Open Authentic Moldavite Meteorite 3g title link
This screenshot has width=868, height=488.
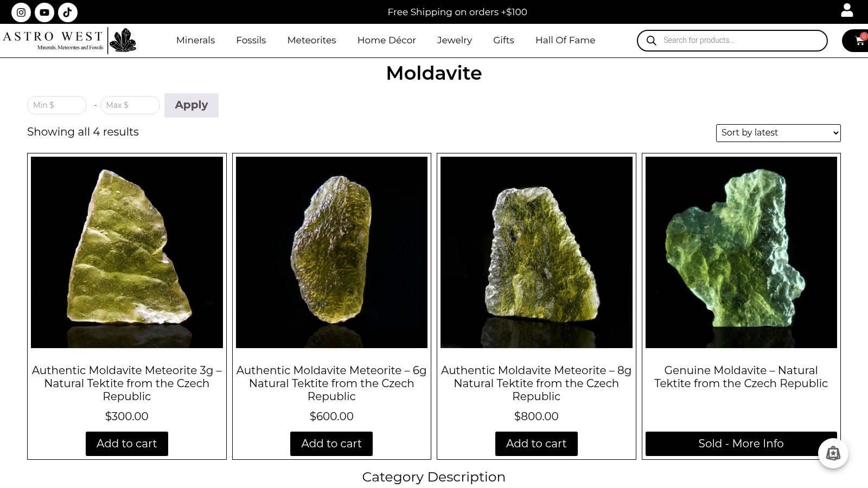[127, 383]
